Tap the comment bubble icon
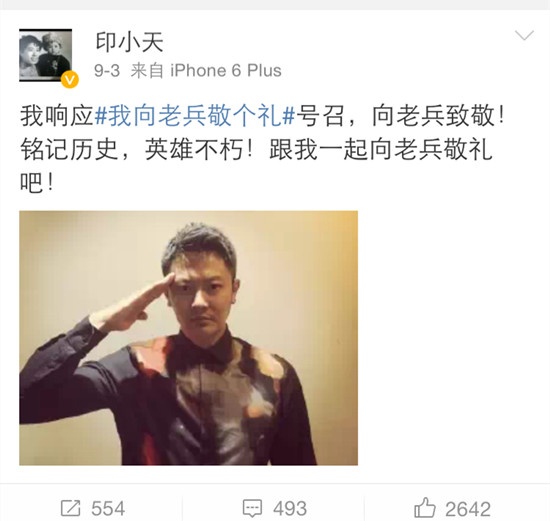The width and height of the screenshot is (550, 521). point(252,508)
